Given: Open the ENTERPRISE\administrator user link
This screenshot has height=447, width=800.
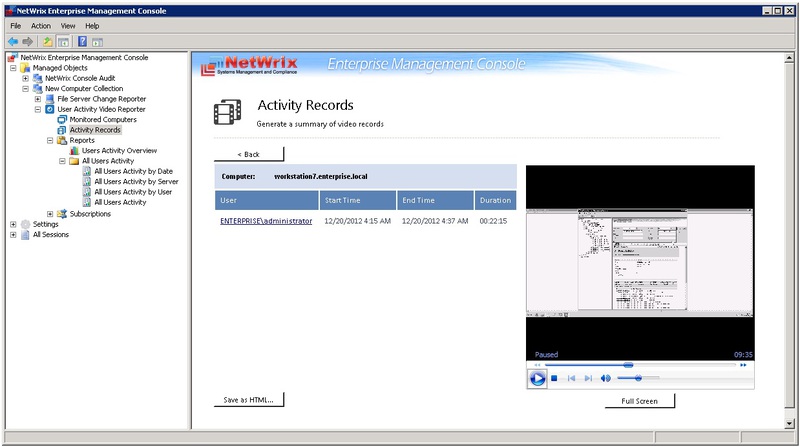Looking at the screenshot, I should pyautogui.click(x=266, y=221).
